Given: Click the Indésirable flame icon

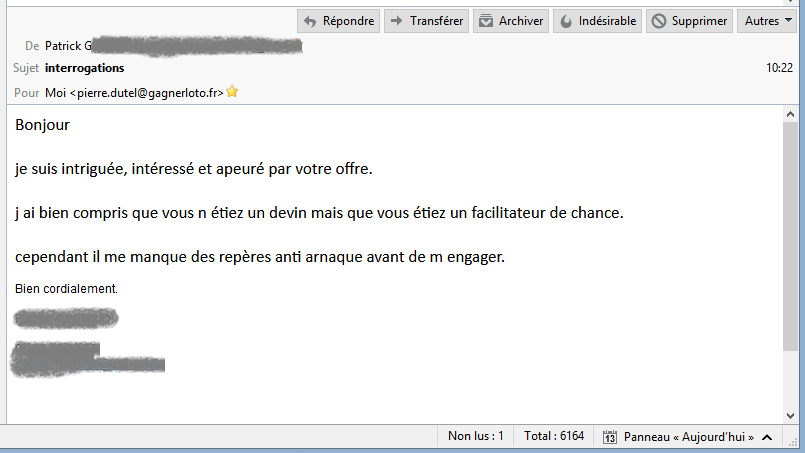Looking at the screenshot, I should point(566,21).
